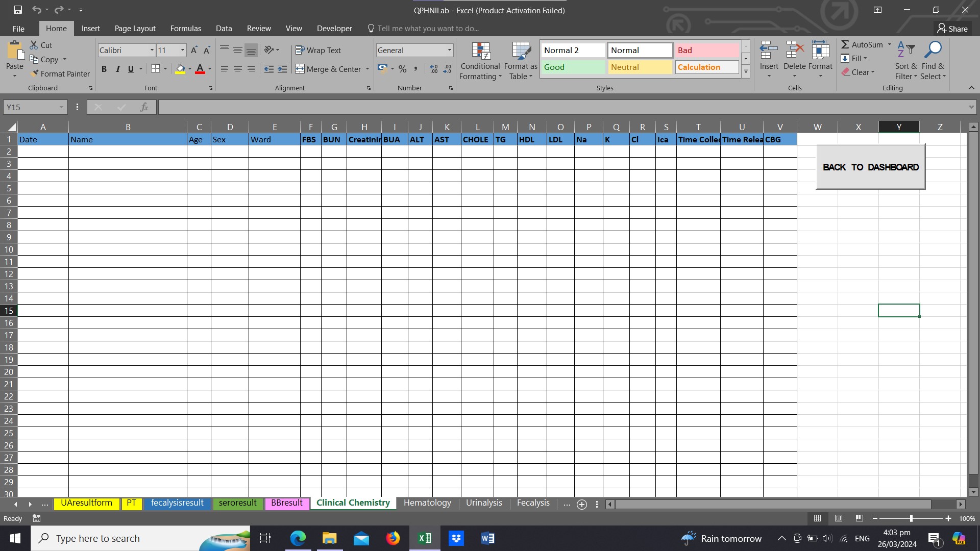Click the Format as Table icon
This screenshot has height=551, width=980.
pos(521,51)
